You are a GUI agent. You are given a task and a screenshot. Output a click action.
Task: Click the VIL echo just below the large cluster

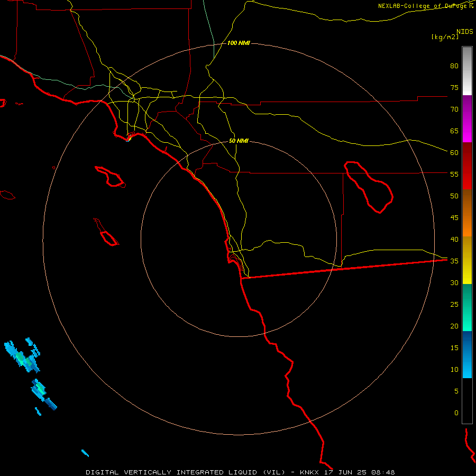coord(43,393)
